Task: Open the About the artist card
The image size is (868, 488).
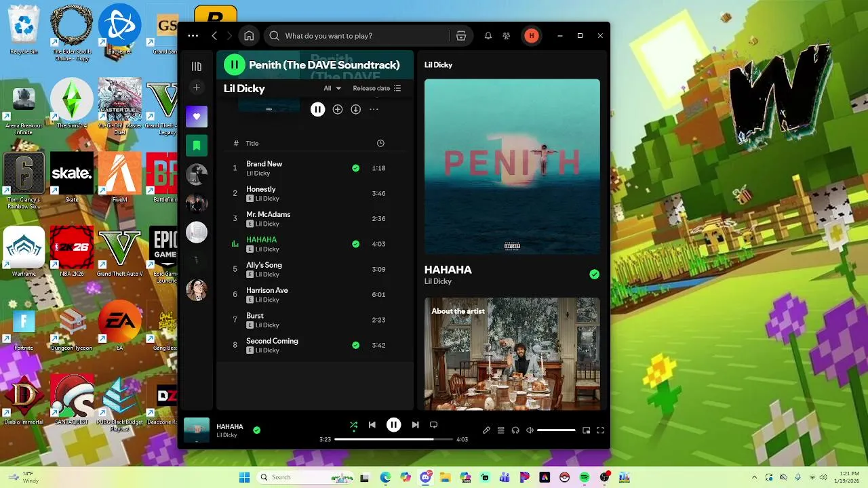Action: click(512, 354)
